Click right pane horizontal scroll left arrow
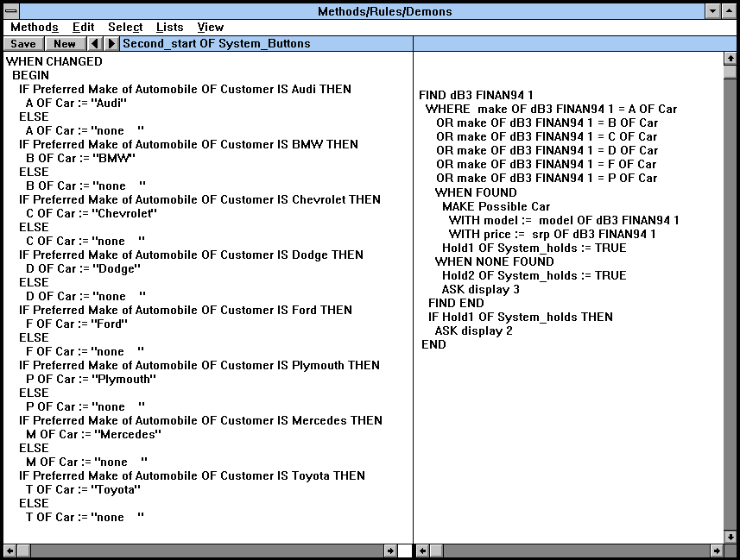740x560 pixels. (423, 551)
